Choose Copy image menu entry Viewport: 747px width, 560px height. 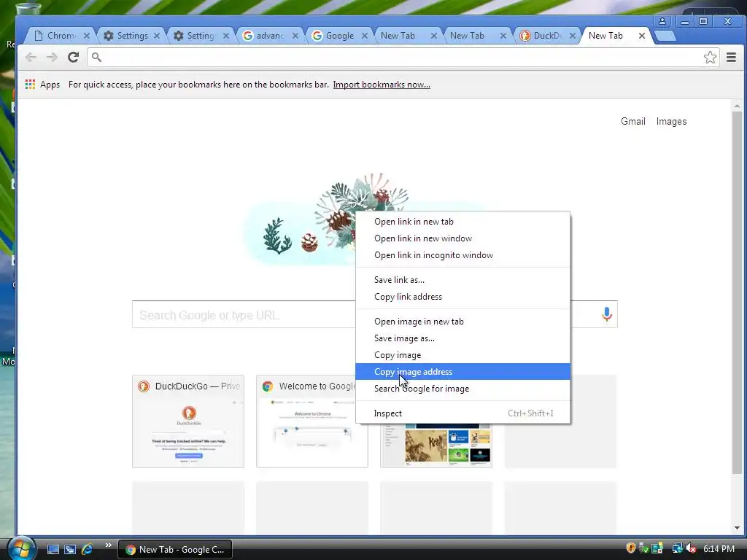click(462, 355)
